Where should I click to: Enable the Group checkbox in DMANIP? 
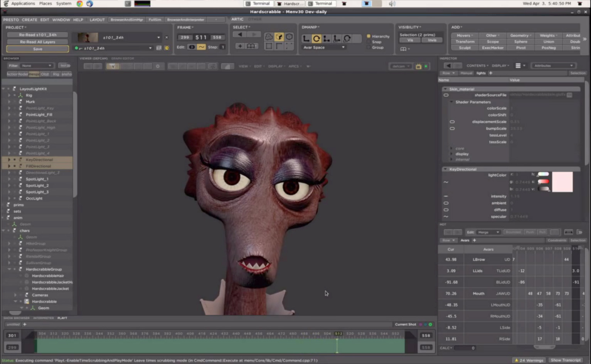(x=369, y=47)
